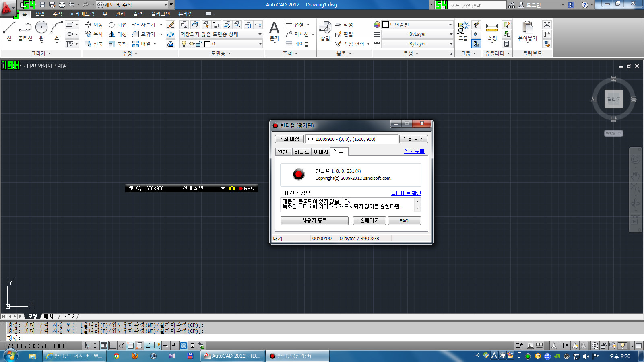This screenshot has height=362, width=644.
Task: Open the Insert block (삽입) tool
Action: (325, 31)
